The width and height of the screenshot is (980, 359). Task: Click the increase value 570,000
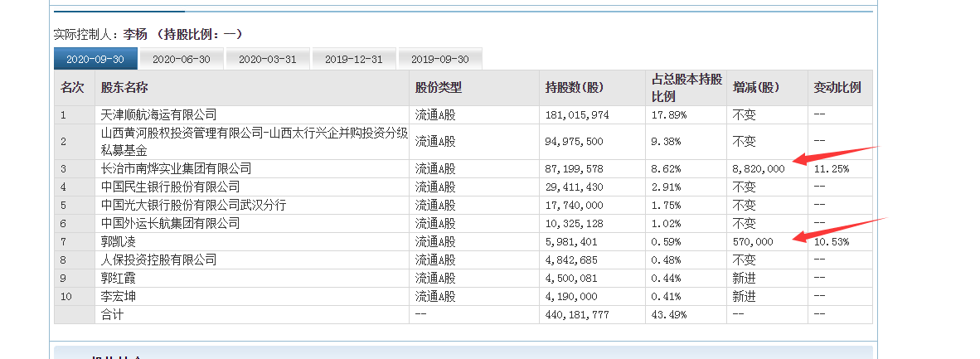(x=753, y=242)
